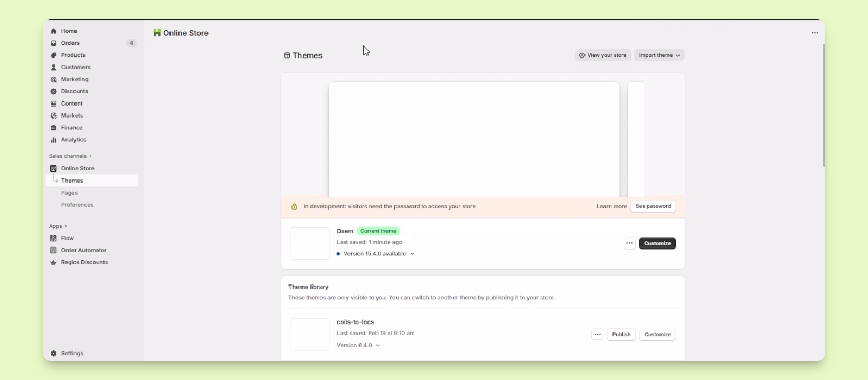Open the Dawn theme more actions menu
The image size is (868, 380).
tap(629, 243)
